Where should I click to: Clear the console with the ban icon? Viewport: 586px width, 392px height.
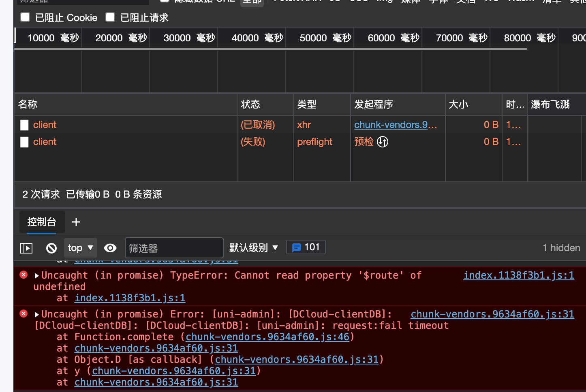[x=51, y=248]
